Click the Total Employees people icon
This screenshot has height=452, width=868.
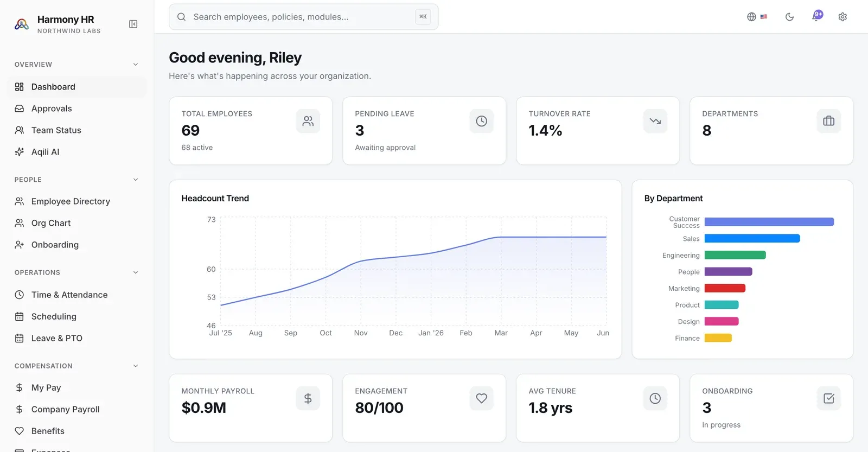308,121
